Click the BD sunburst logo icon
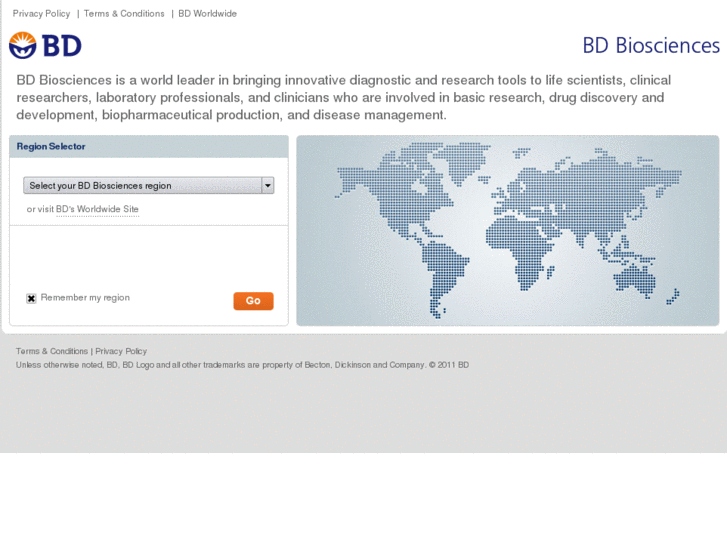Viewport: 727px width, 545px height. point(22,45)
